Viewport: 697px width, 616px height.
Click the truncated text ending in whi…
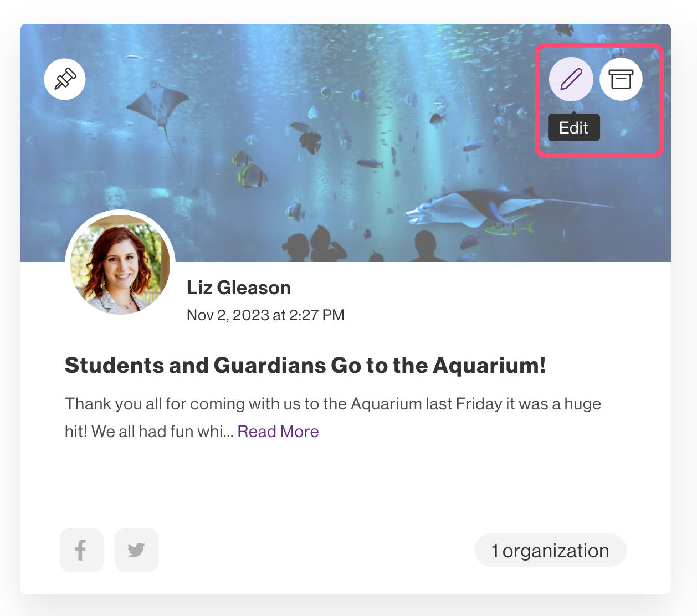coord(149,432)
